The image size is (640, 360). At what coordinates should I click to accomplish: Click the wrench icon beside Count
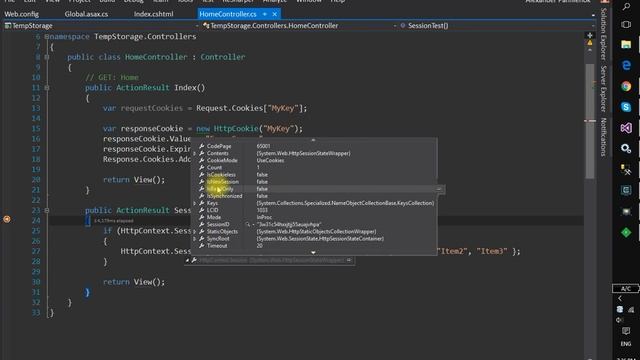click(202, 168)
